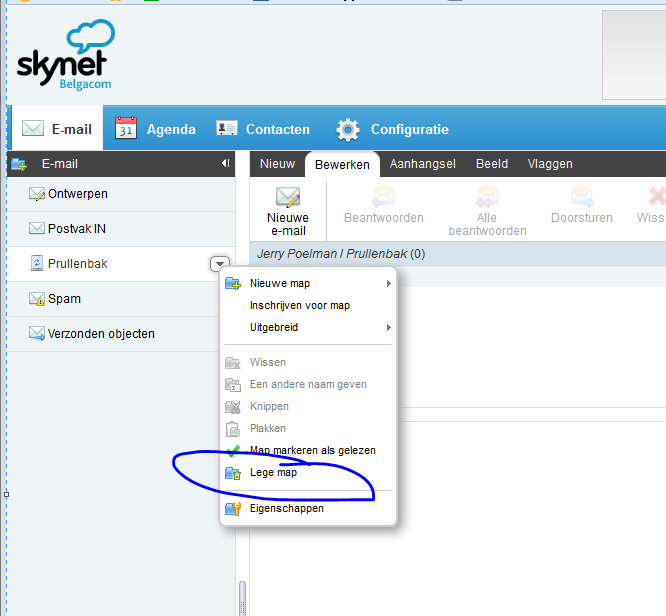This screenshot has width=666, height=616.
Task: Click Inschrijven voor map menu entry
Action: (x=299, y=306)
